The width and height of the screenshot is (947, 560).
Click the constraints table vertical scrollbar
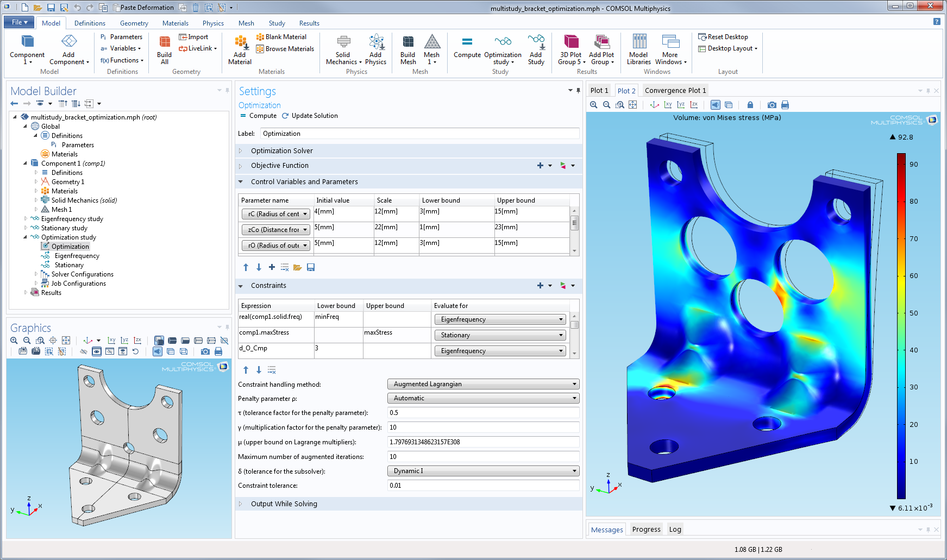[574, 325]
